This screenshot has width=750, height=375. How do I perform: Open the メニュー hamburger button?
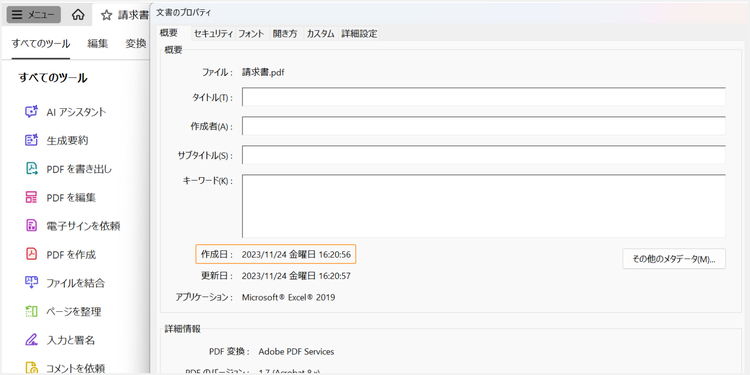point(33,15)
